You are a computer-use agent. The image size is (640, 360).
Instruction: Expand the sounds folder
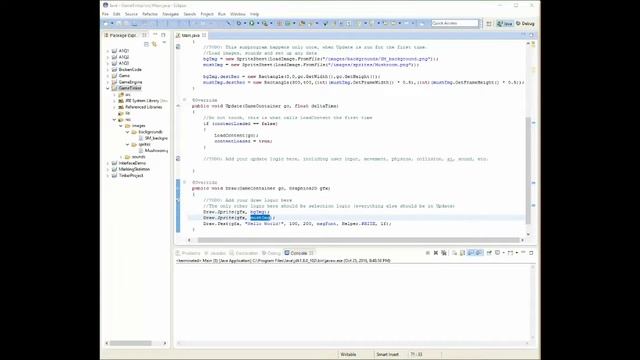pyautogui.click(x=121, y=157)
